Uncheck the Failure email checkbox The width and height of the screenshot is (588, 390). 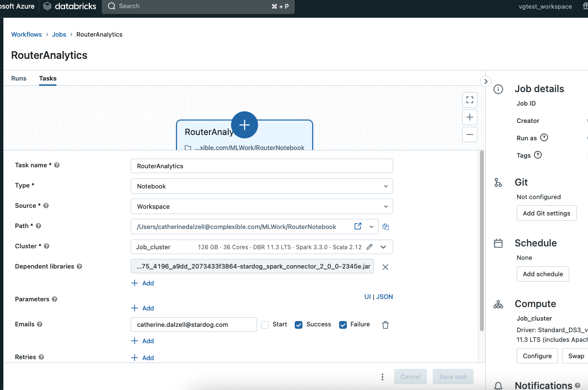point(343,325)
